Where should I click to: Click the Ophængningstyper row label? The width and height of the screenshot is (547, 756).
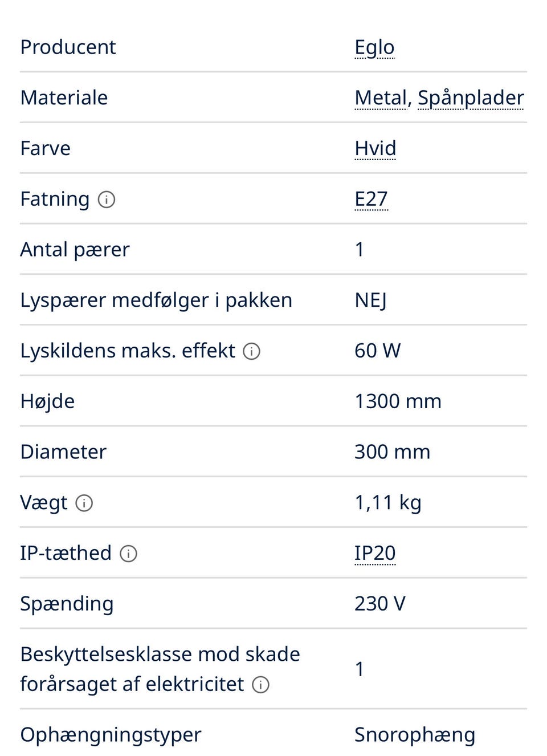pos(111,735)
